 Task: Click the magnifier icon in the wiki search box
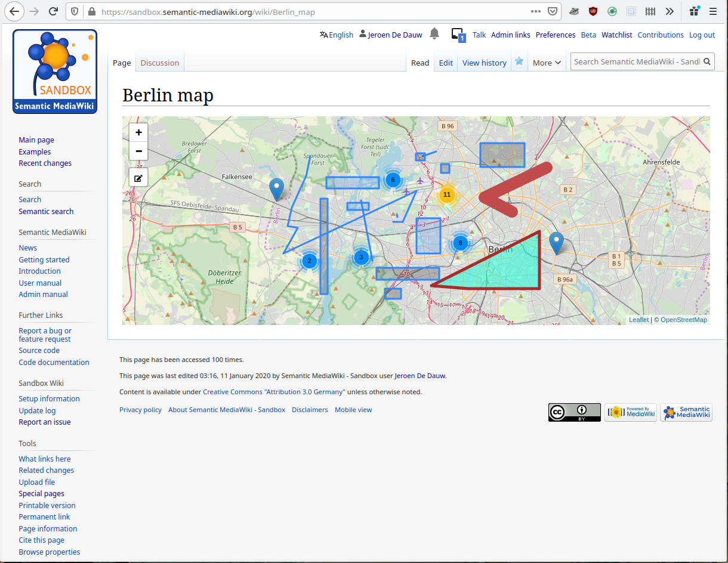point(707,61)
